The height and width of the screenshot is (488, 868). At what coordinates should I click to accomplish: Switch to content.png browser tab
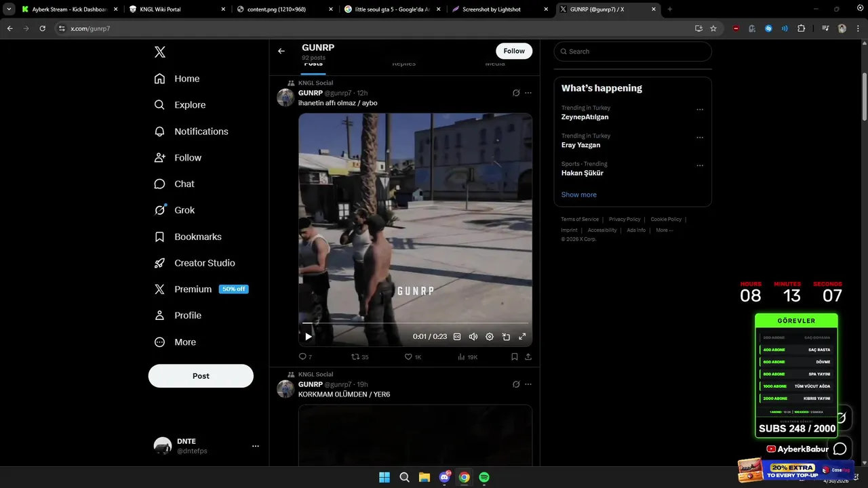click(x=284, y=9)
